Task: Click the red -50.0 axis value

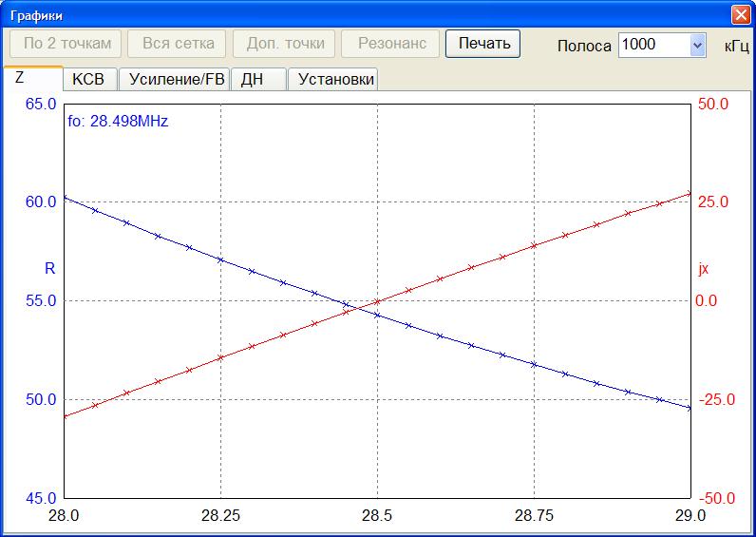Action: [713, 498]
